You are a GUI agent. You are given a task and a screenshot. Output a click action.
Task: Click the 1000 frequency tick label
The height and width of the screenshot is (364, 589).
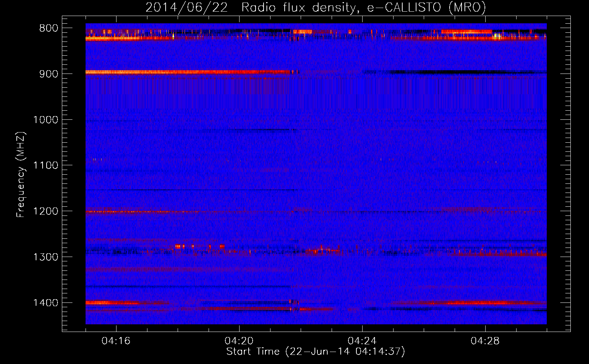(x=46, y=120)
